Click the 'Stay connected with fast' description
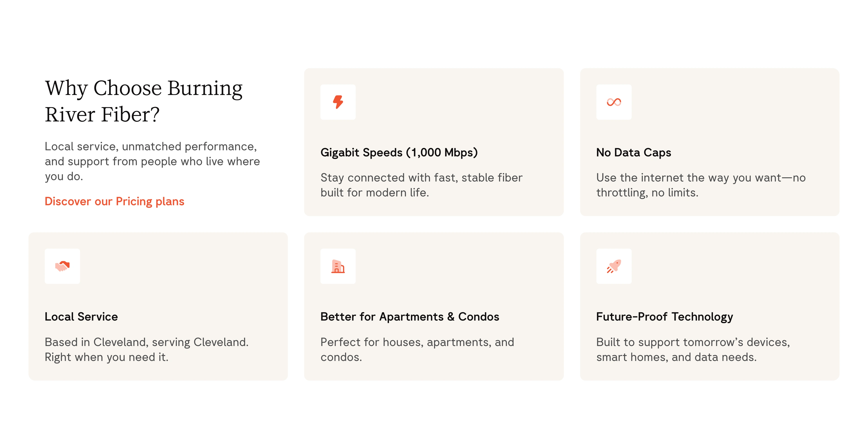The width and height of the screenshot is (868, 448). (421, 178)
